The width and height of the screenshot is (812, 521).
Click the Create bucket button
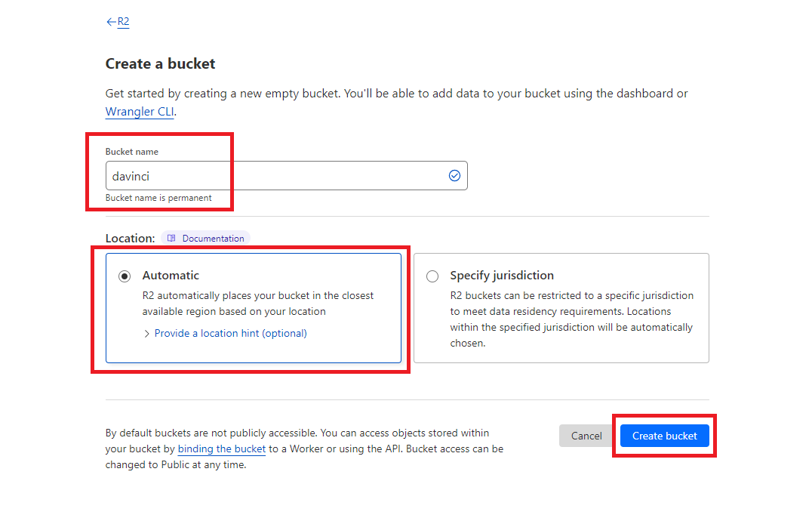tap(664, 436)
